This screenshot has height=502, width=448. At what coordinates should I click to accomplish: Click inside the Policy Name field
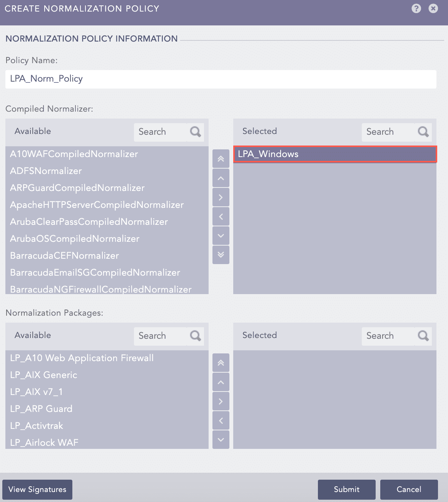(221, 79)
